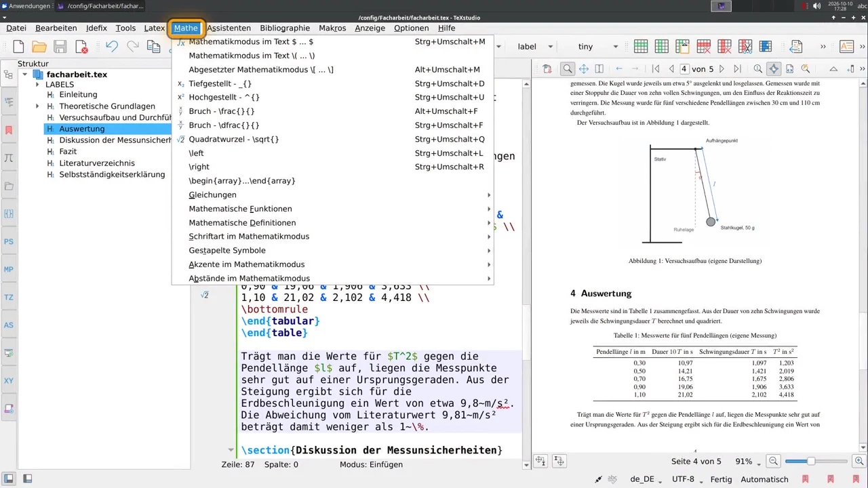Screen dimensions: 868x488
Task: Collapse the facharbeit.tex tree root
Action: click(25, 75)
